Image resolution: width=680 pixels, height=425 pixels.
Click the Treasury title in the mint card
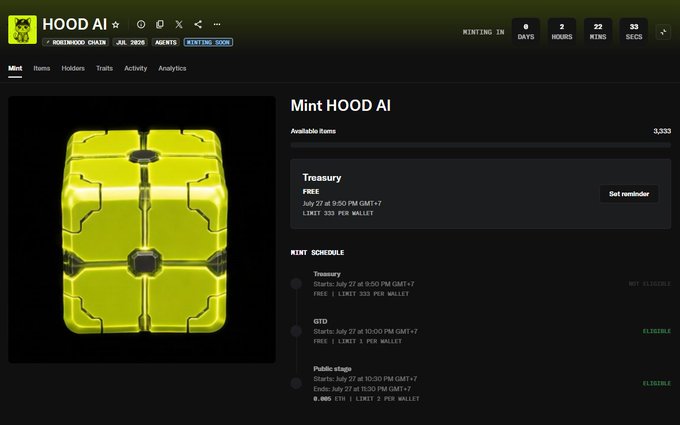coord(322,177)
